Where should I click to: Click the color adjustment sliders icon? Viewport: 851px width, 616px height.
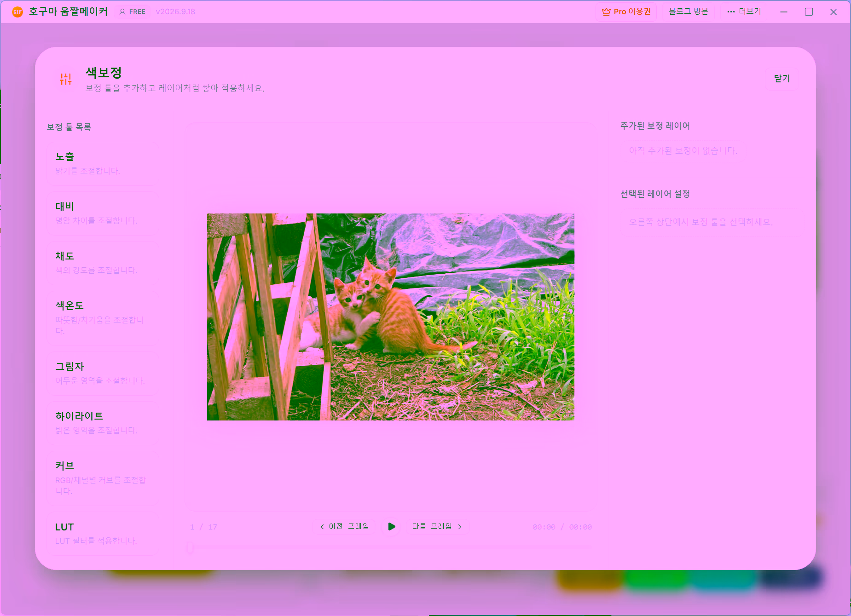pyautogui.click(x=66, y=79)
